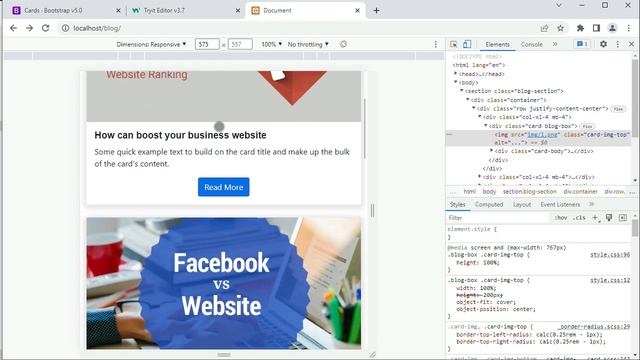Search tabs dropdown chevron
Viewport: 640px width, 360px height.
click(x=559, y=5)
